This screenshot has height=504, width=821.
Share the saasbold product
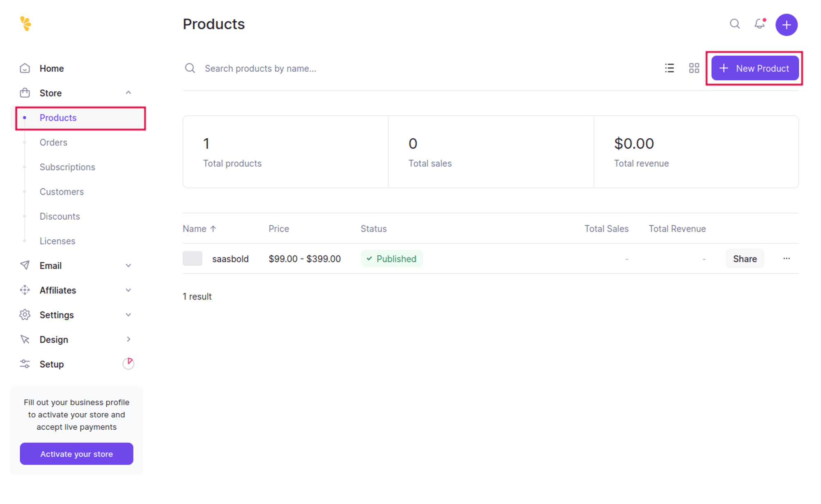click(745, 259)
